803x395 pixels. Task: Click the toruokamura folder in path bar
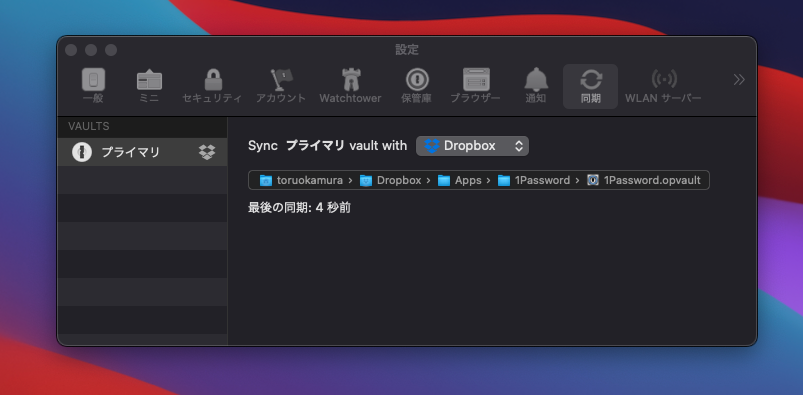pyautogui.click(x=301, y=180)
